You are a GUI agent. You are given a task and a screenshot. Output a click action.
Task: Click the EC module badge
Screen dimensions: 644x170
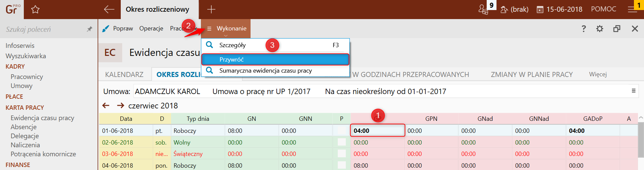pyautogui.click(x=110, y=53)
